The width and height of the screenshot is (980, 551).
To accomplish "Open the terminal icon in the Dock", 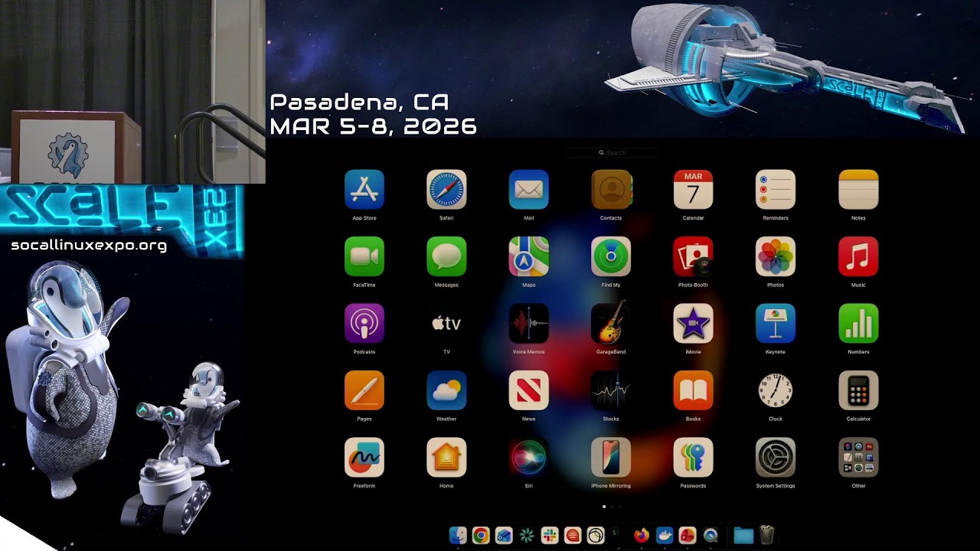I will tap(617, 534).
